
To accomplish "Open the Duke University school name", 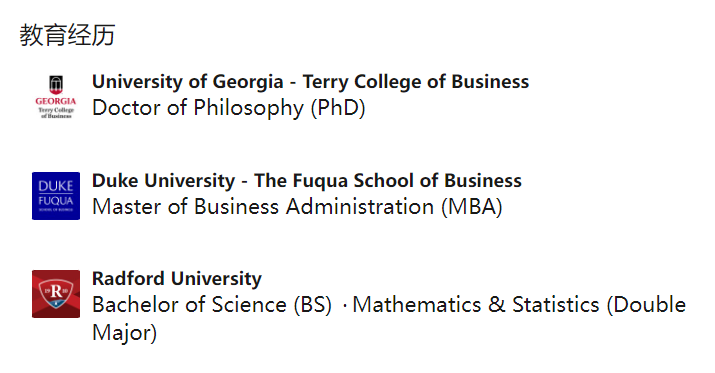I will click(x=163, y=181).
